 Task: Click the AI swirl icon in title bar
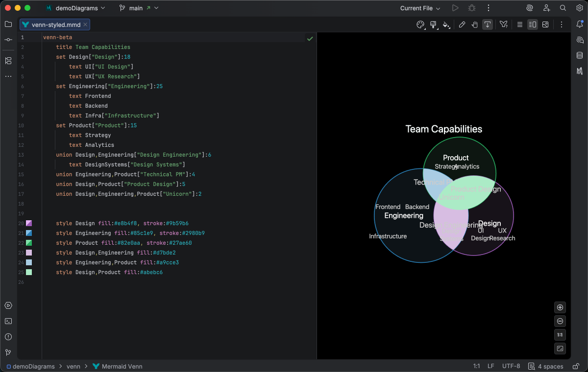(x=530, y=8)
